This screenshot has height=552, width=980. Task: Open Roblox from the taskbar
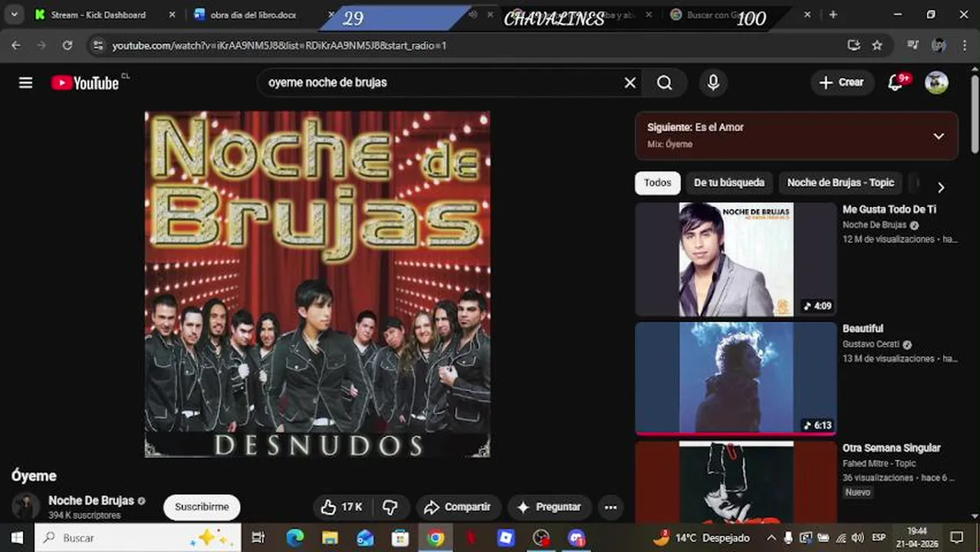click(506, 537)
